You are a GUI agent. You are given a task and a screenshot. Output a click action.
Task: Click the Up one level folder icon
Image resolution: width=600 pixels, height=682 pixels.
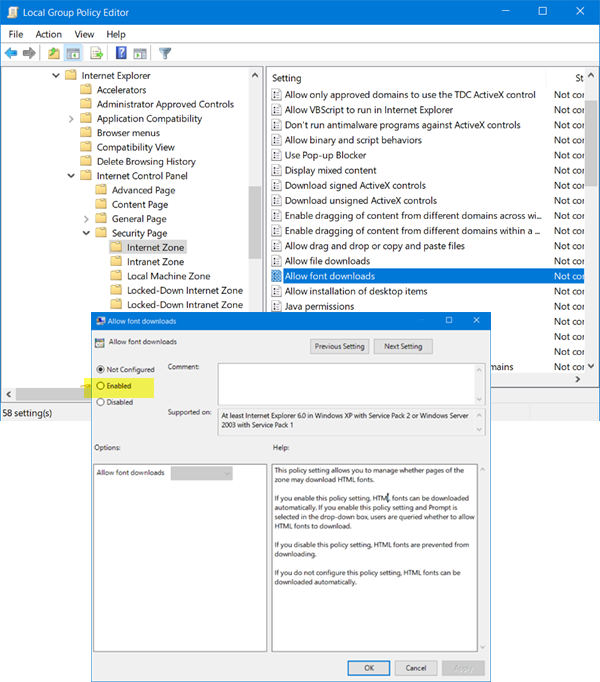54,53
